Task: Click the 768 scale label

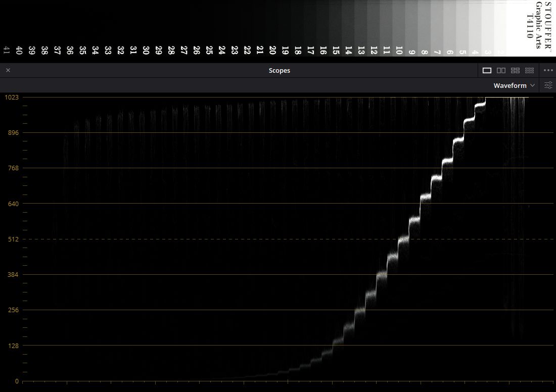Action: click(x=13, y=168)
